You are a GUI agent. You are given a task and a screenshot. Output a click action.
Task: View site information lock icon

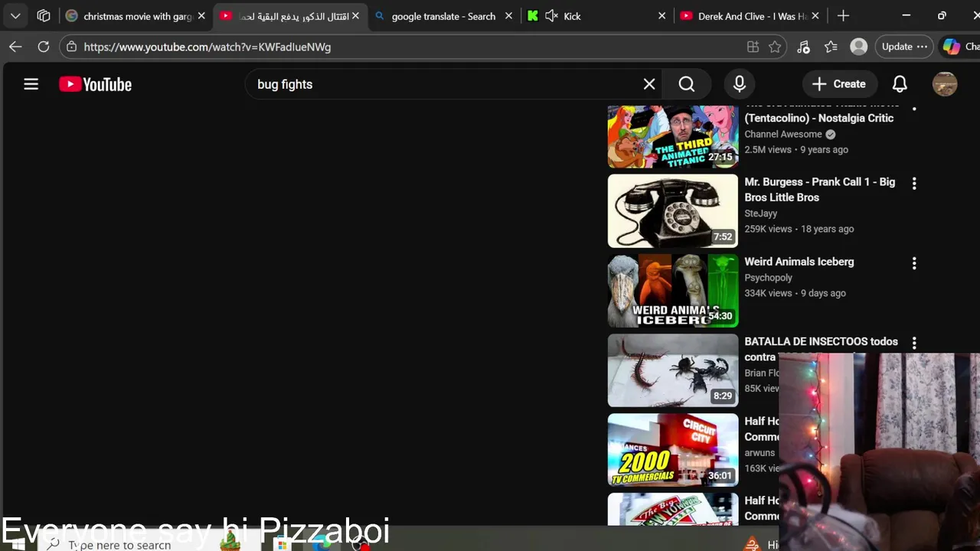[x=72, y=47]
